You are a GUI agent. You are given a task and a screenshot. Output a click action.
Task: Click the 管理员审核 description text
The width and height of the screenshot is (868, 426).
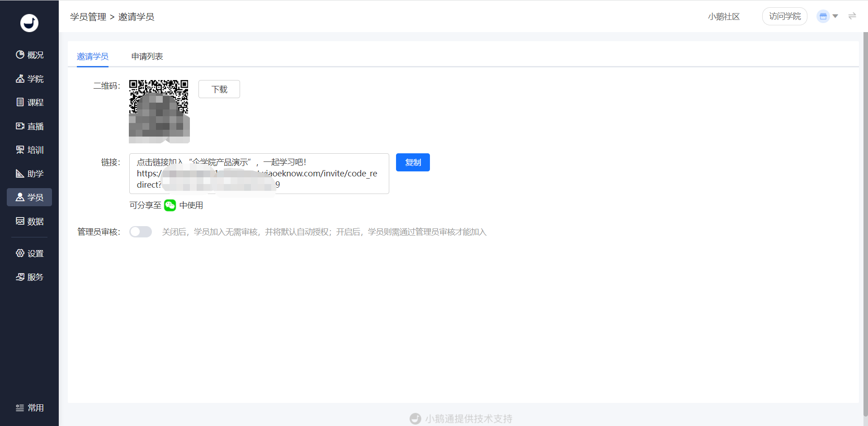click(x=324, y=232)
